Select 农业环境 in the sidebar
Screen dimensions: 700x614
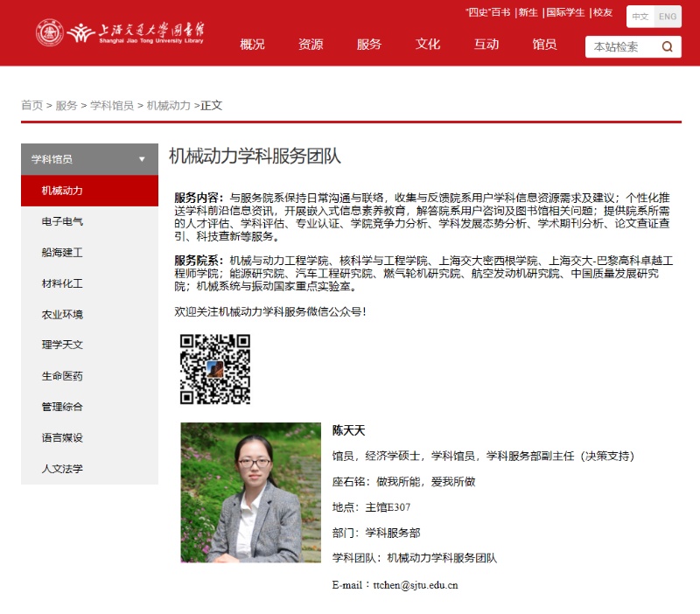point(90,314)
